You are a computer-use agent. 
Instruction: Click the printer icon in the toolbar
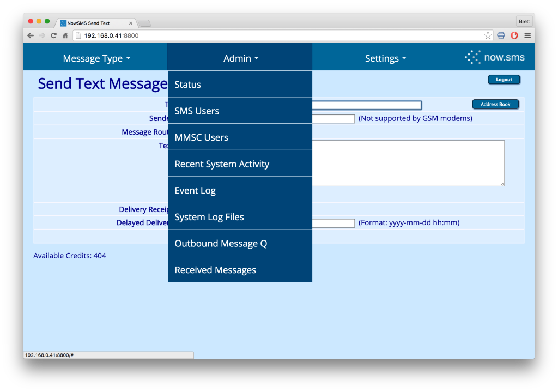[501, 35]
